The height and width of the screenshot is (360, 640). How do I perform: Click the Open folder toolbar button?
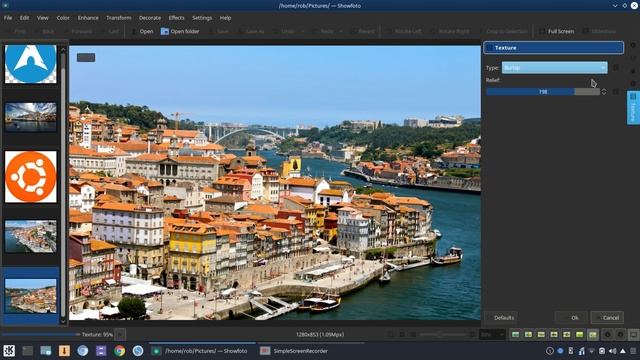pyautogui.click(x=180, y=31)
